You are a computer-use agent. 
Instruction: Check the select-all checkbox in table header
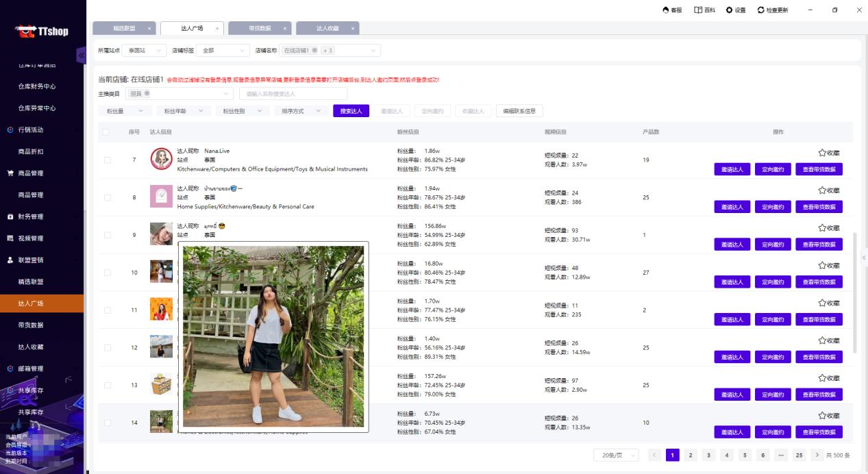tap(107, 134)
